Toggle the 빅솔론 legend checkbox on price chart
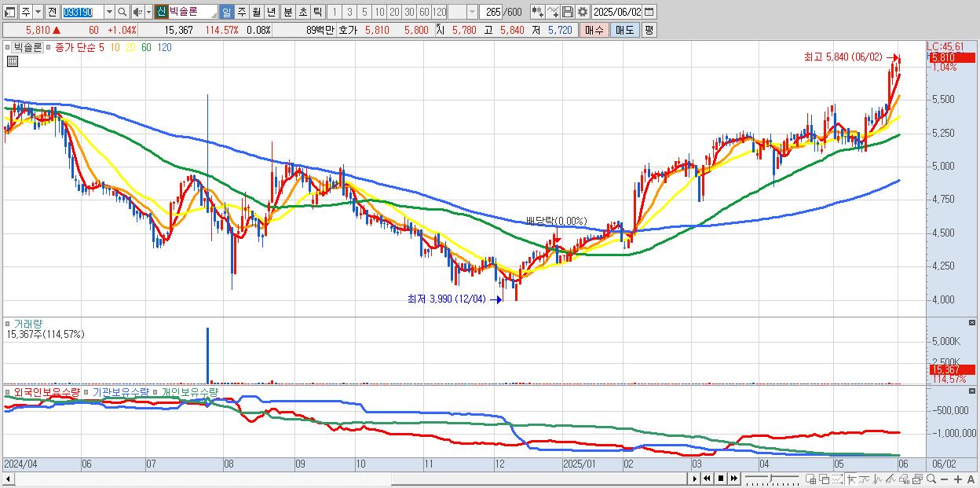The image size is (980, 488). click(x=7, y=47)
